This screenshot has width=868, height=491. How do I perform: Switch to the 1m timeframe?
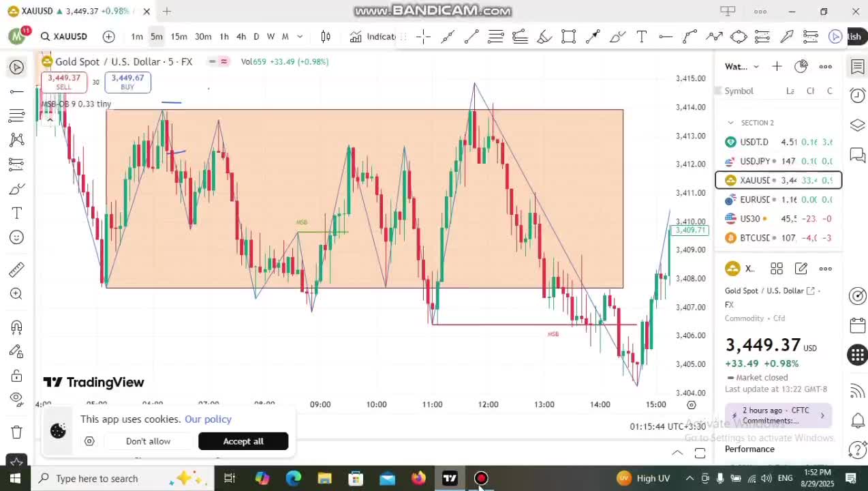137,37
